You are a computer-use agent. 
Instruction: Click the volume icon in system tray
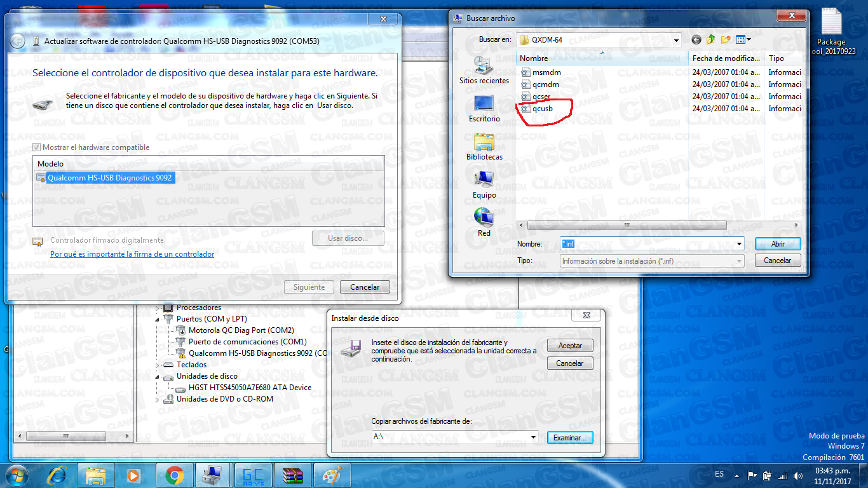click(797, 475)
